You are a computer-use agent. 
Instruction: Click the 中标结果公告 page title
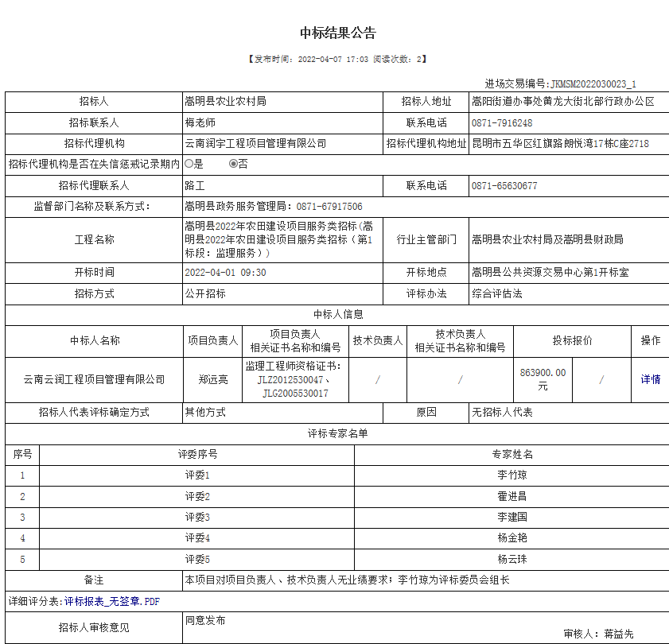(x=337, y=33)
